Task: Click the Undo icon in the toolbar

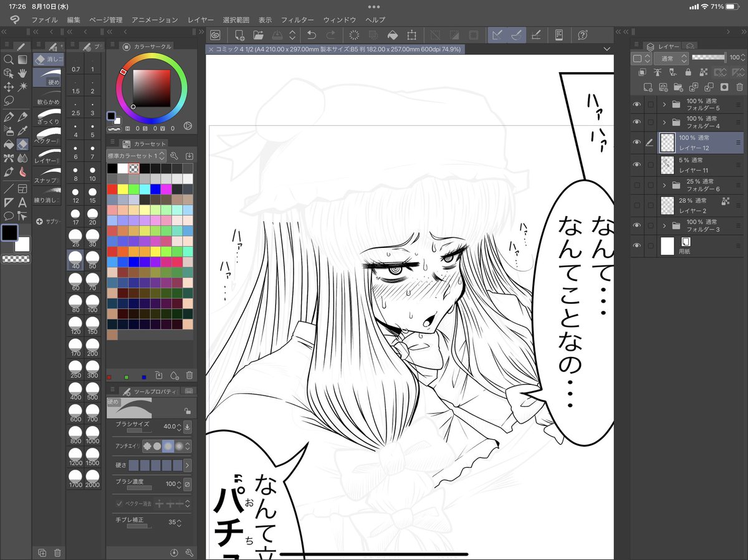Action: (x=312, y=36)
